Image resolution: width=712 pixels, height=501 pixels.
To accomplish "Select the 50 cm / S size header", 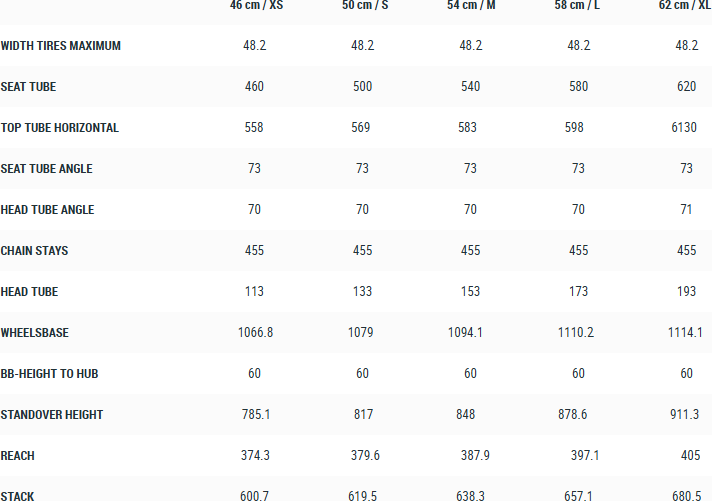I will (x=365, y=5).
